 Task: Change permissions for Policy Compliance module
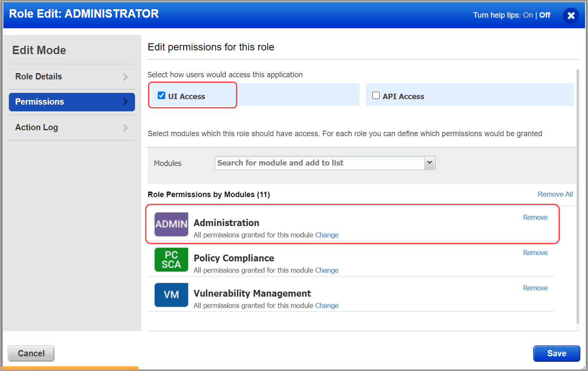coord(327,270)
